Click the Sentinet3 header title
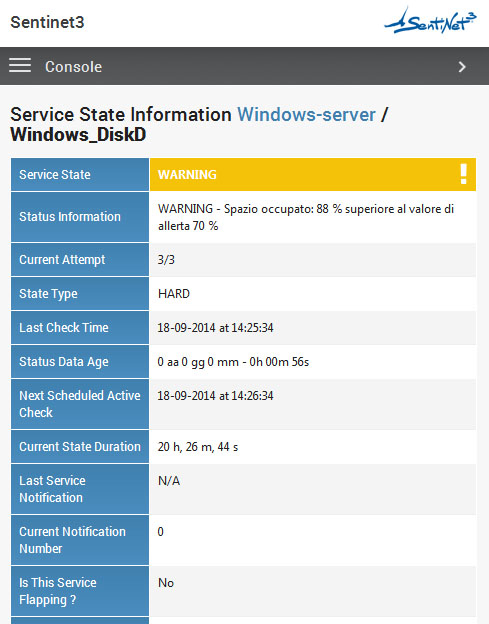489x624 pixels. [x=47, y=22]
